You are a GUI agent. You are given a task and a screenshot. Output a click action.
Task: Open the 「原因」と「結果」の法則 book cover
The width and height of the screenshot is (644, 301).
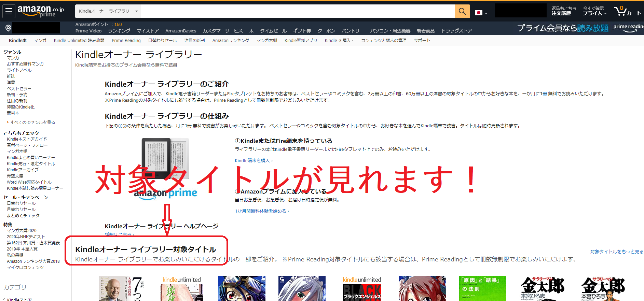tap(482, 288)
